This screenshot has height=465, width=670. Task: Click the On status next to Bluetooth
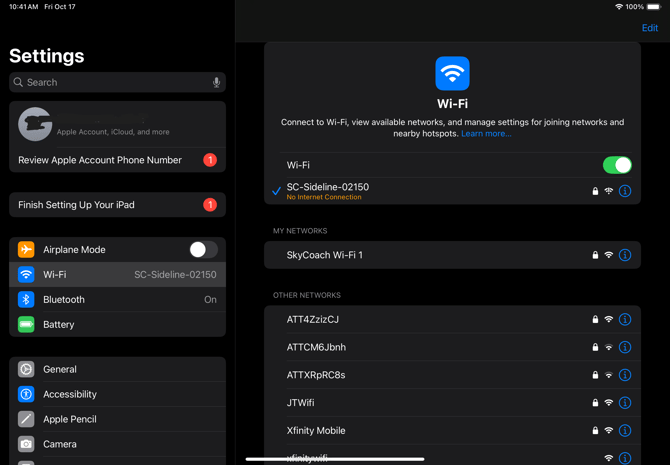point(210,300)
